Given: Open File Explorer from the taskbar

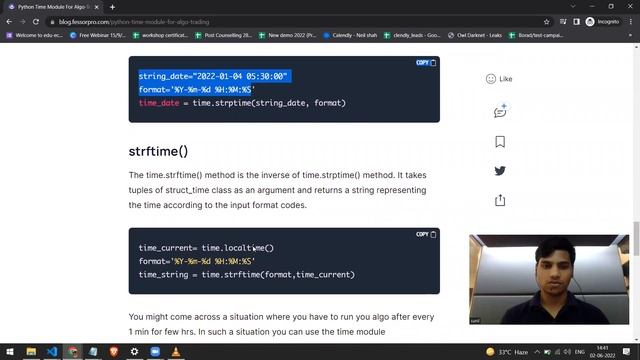Looking at the screenshot, I should click(x=31, y=351).
